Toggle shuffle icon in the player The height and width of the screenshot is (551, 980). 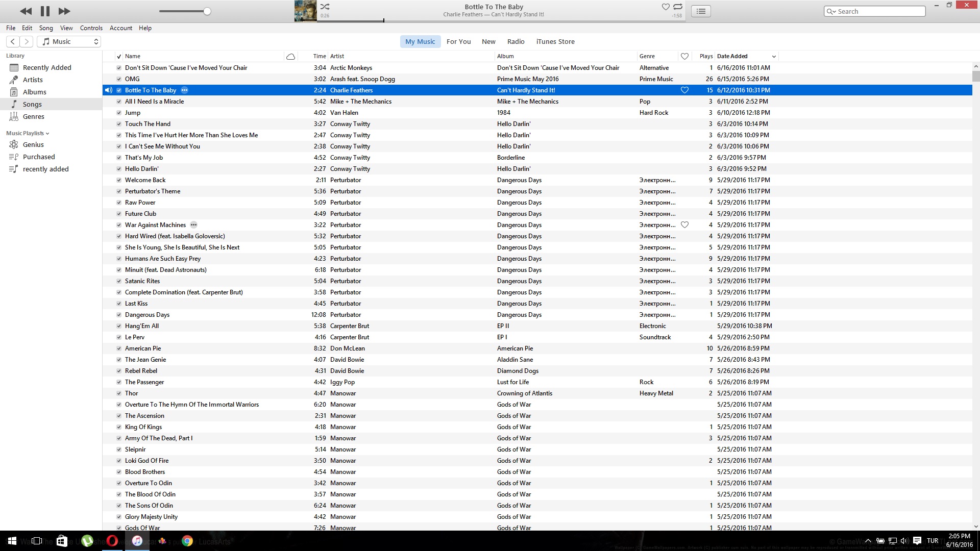pyautogui.click(x=325, y=7)
